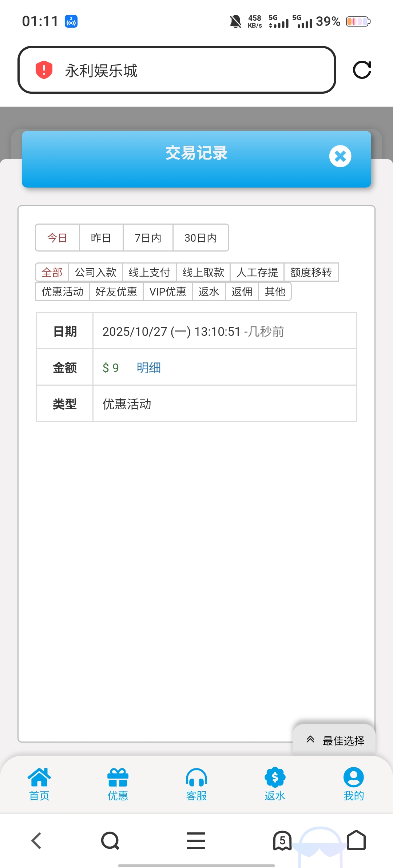Expand the 最佳选择 panel
Viewport: 393px width, 868px height.
pyautogui.click(x=334, y=740)
